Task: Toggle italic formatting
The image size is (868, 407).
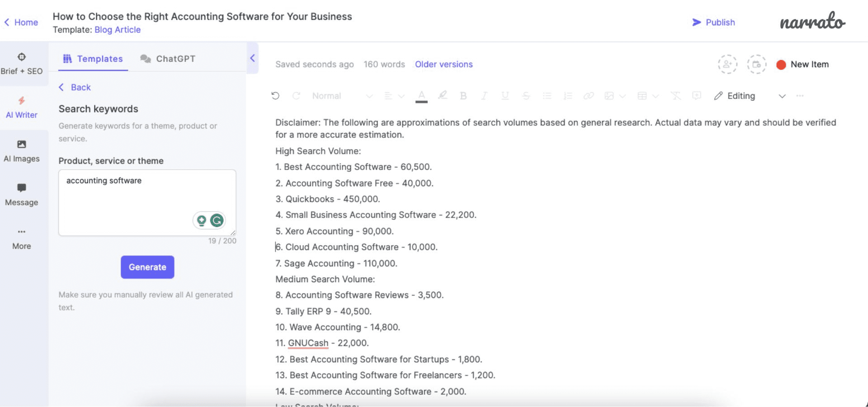Action: pos(484,96)
